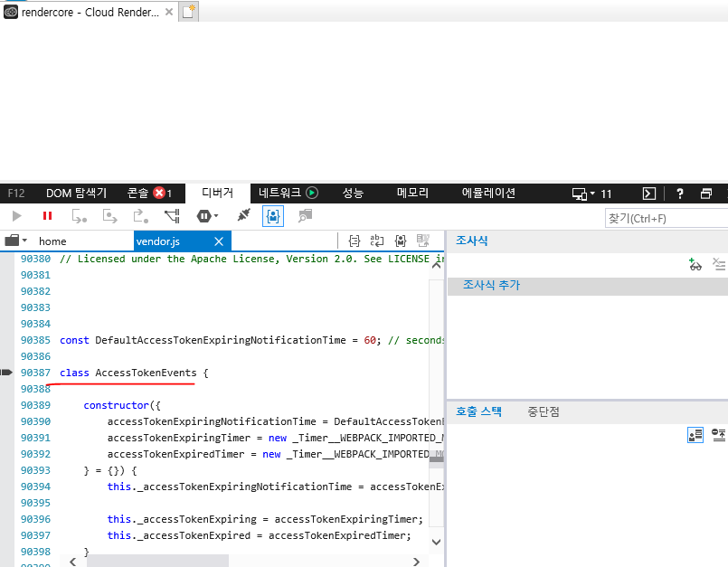Open the 메모리 tab
728x567 pixels.
click(412, 193)
